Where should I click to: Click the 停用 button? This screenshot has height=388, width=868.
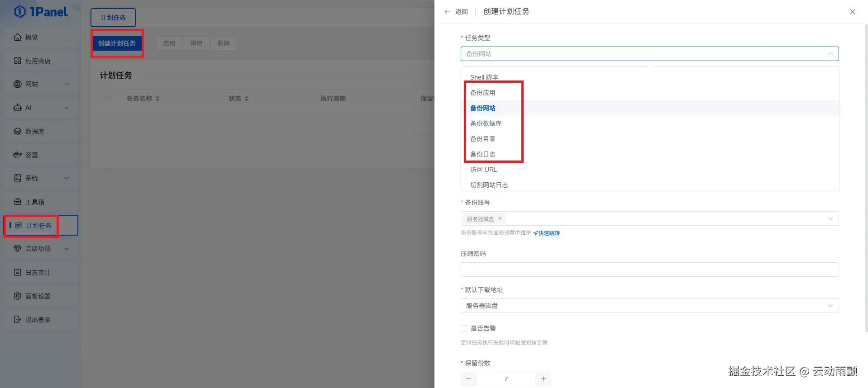tap(196, 43)
